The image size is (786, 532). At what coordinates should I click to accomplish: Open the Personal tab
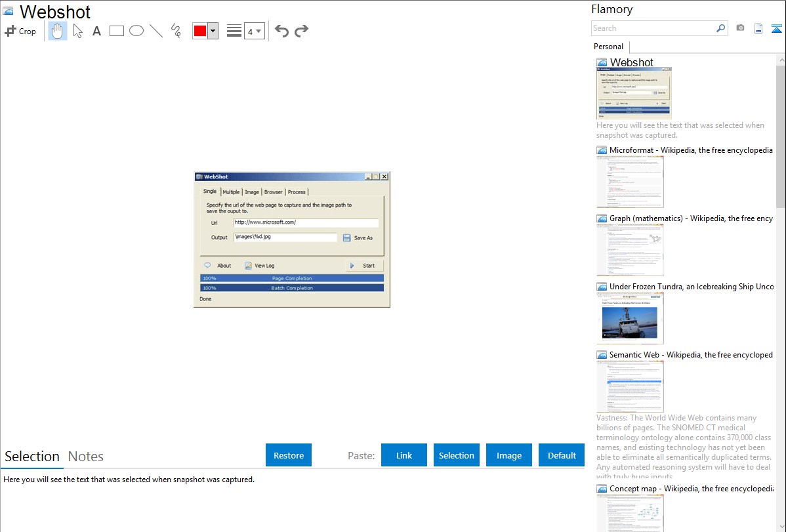pos(609,47)
